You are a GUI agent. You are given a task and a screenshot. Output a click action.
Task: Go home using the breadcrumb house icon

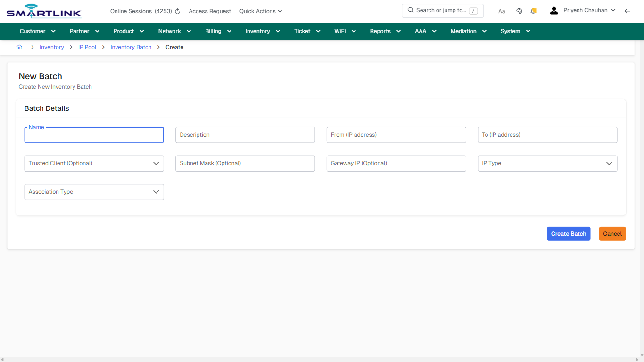tap(19, 47)
